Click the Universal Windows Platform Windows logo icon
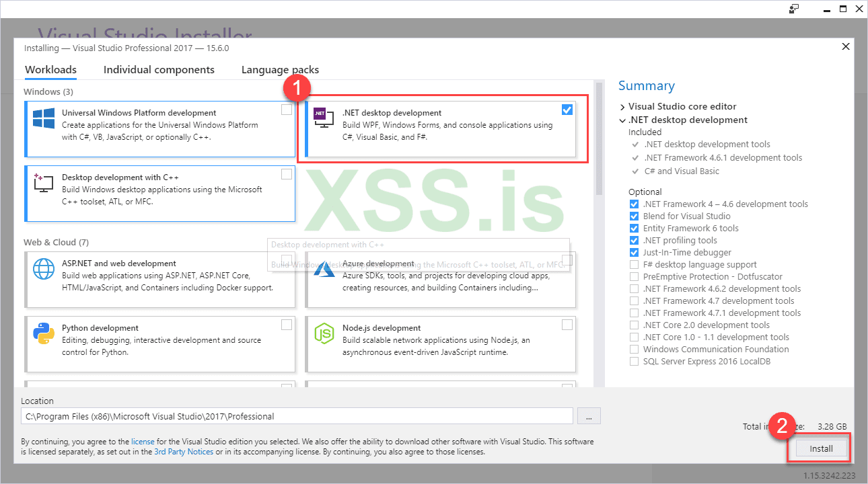Screen dimensions: 868x484 pyautogui.click(x=44, y=119)
